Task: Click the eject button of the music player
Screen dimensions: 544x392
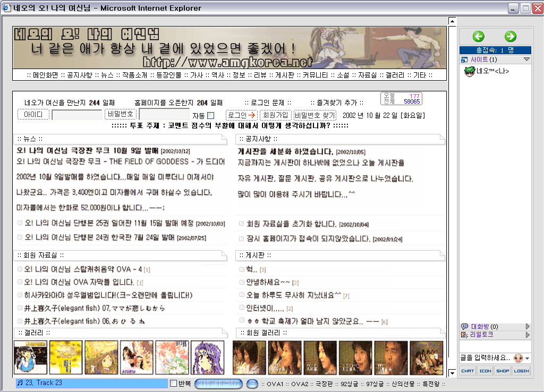Action: tap(252, 384)
